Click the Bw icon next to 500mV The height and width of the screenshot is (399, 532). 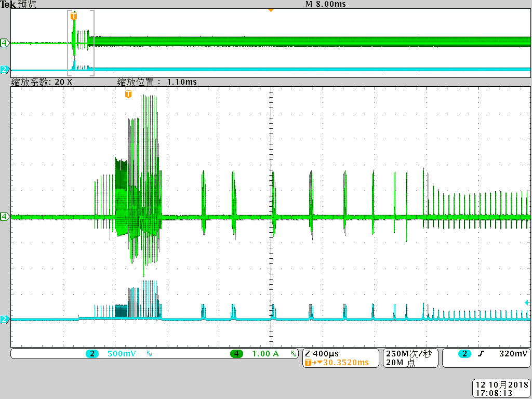(x=149, y=354)
